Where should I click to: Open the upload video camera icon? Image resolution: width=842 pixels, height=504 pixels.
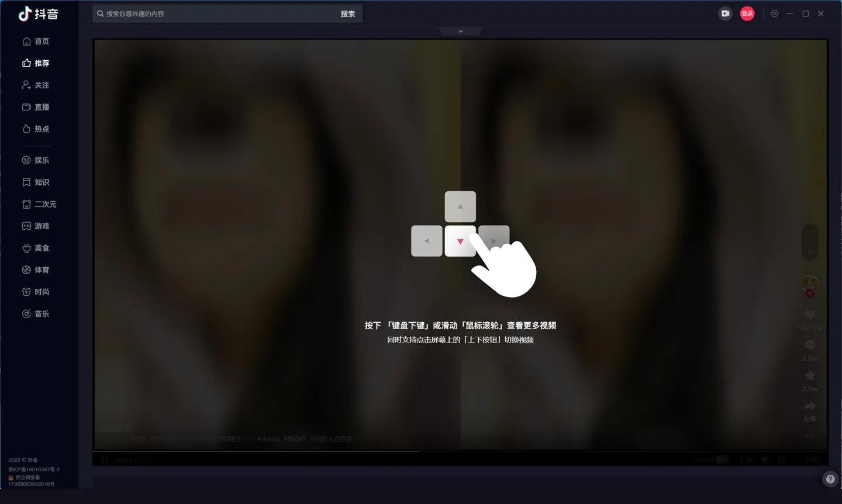725,13
